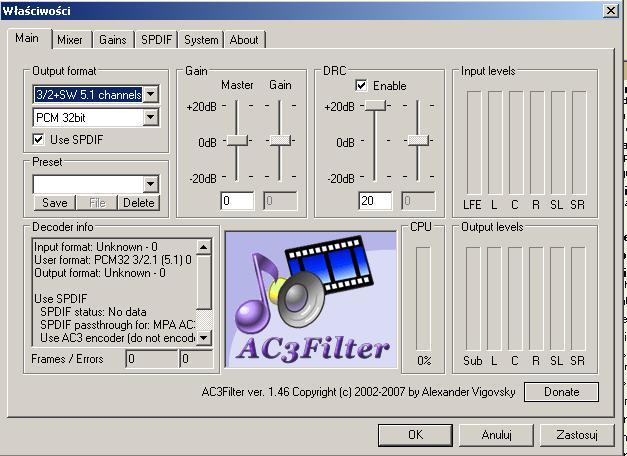The height and width of the screenshot is (456, 627).
Task: Click the 'SPDIF passthrough for' line
Action: click(x=117, y=325)
